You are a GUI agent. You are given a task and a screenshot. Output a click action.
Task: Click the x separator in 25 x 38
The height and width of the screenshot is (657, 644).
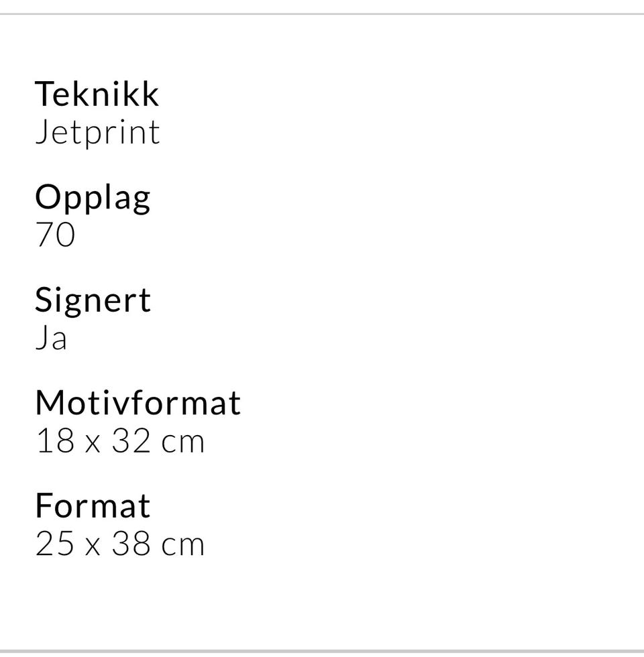[x=93, y=547]
